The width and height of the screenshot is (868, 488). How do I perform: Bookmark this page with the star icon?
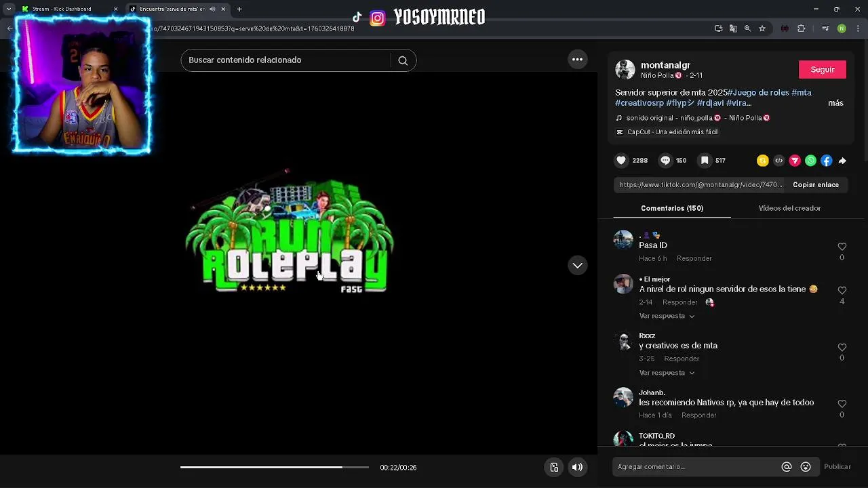click(x=762, y=28)
